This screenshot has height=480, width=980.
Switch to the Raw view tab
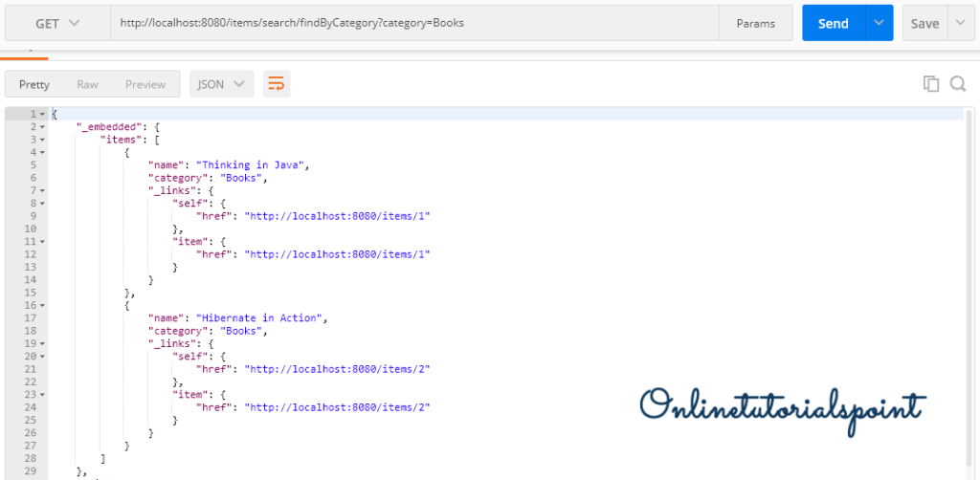point(87,84)
